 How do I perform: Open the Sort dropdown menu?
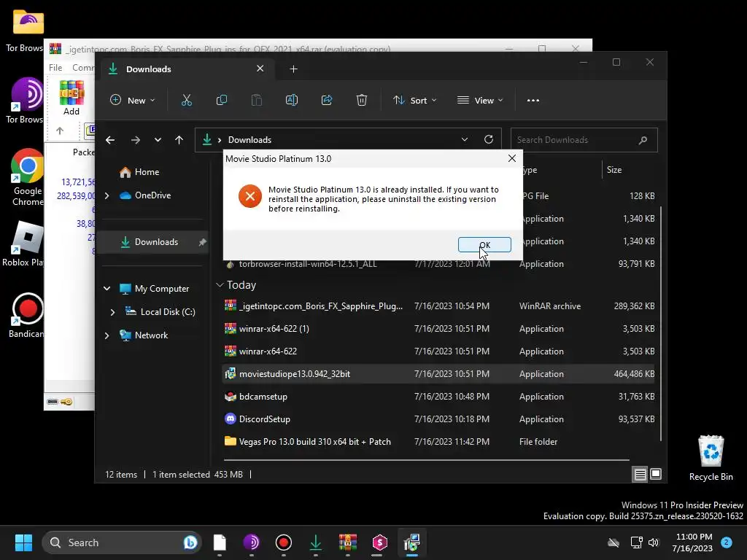(414, 100)
